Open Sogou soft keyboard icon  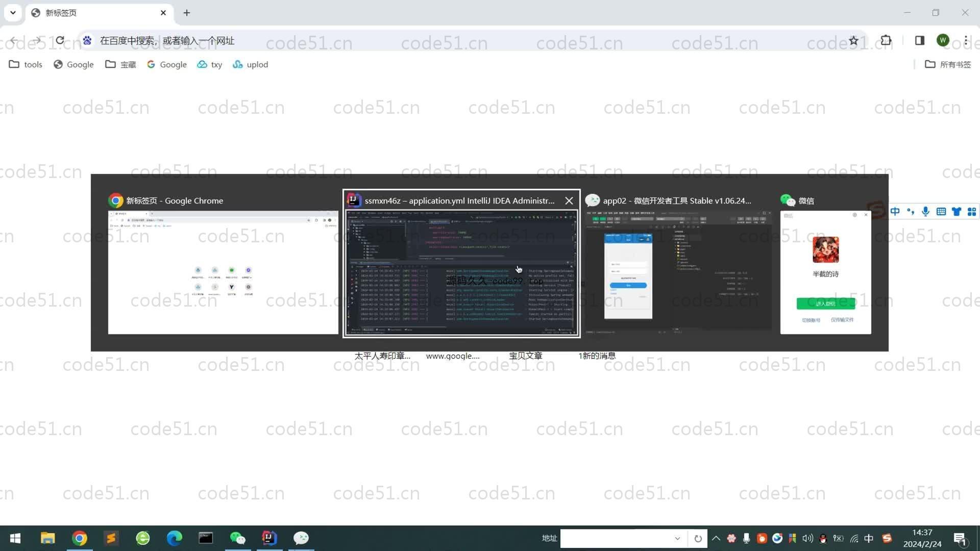click(941, 211)
